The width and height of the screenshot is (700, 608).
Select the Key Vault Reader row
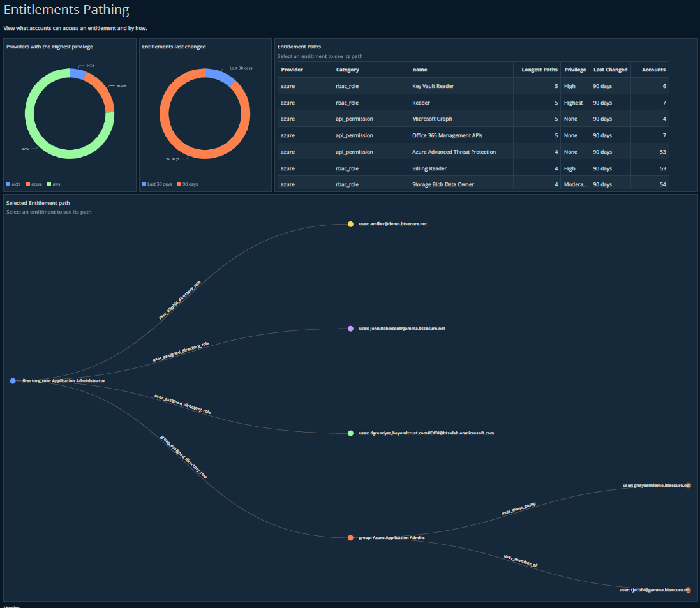click(473, 86)
